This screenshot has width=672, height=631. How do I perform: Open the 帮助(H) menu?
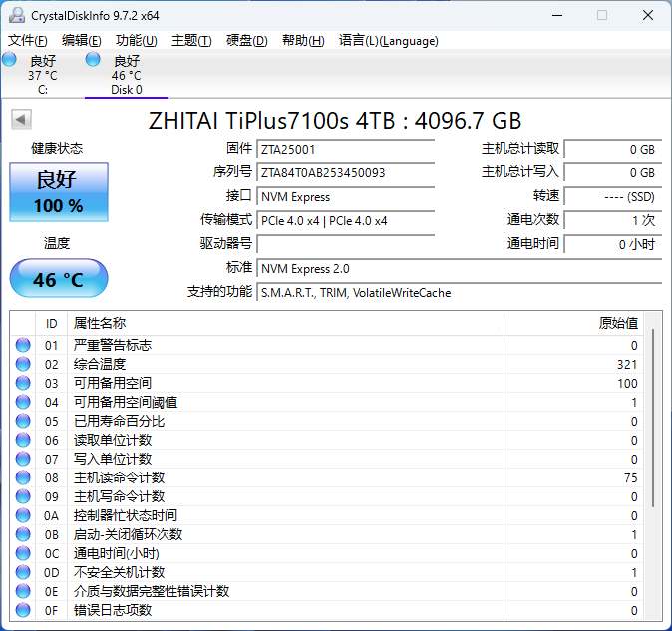[303, 41]
